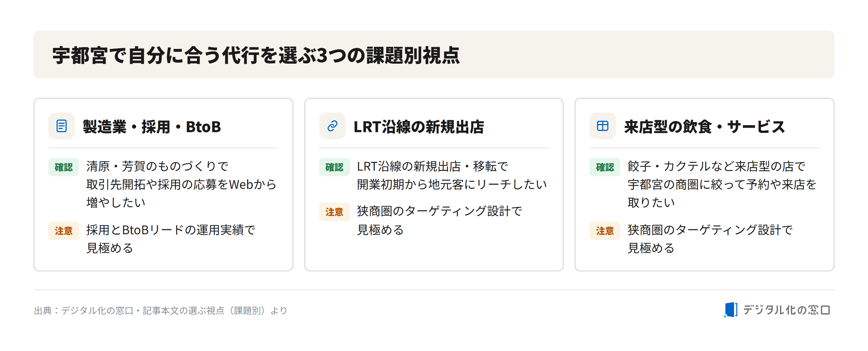Screen dimensions: 868x351
Task: Click the 出典 source citation text
Action: (x=161, y=310)
